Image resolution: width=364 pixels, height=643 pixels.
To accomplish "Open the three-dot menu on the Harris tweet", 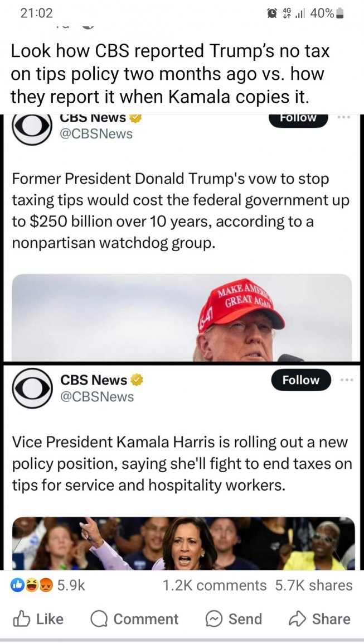I will (347, 380).
